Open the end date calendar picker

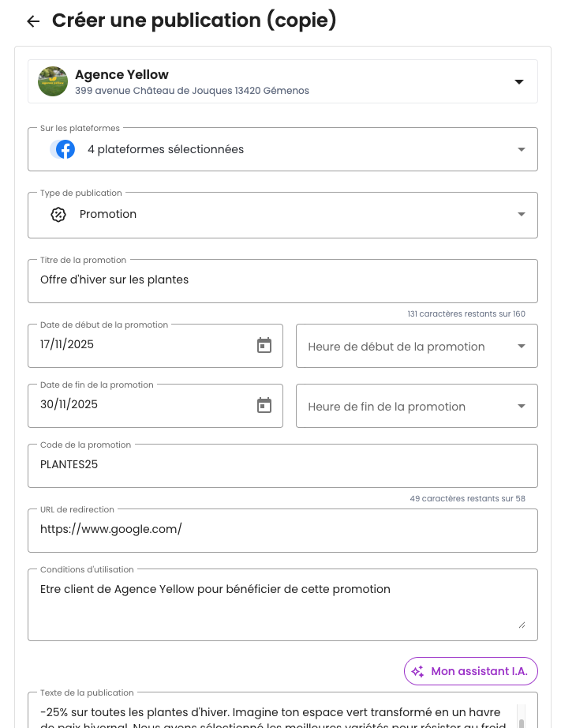click(264, 405)
